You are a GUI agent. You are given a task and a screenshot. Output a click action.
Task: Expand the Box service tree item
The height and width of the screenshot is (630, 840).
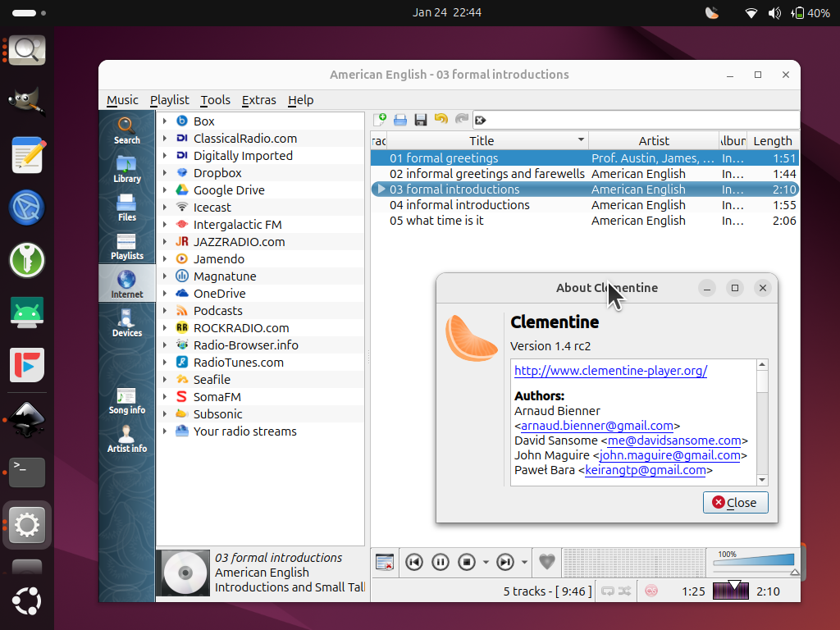164,121
